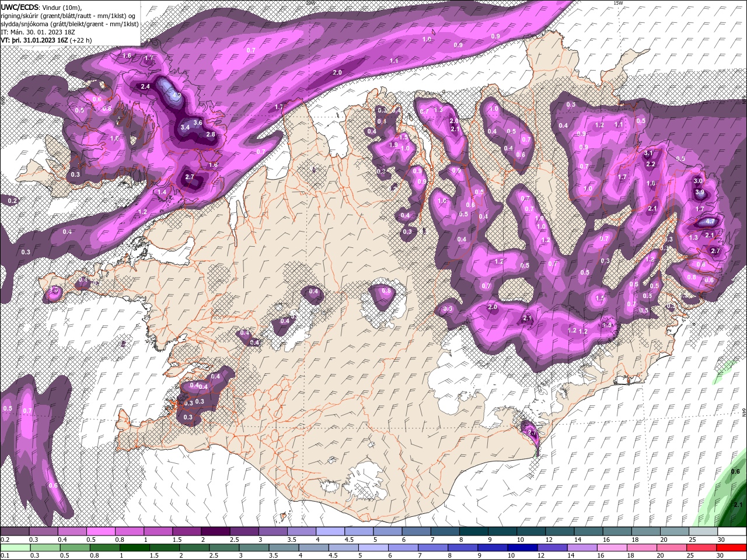Click the 2.4 snowfall value on the map
The image size is (747, 560).
(145, 86)
